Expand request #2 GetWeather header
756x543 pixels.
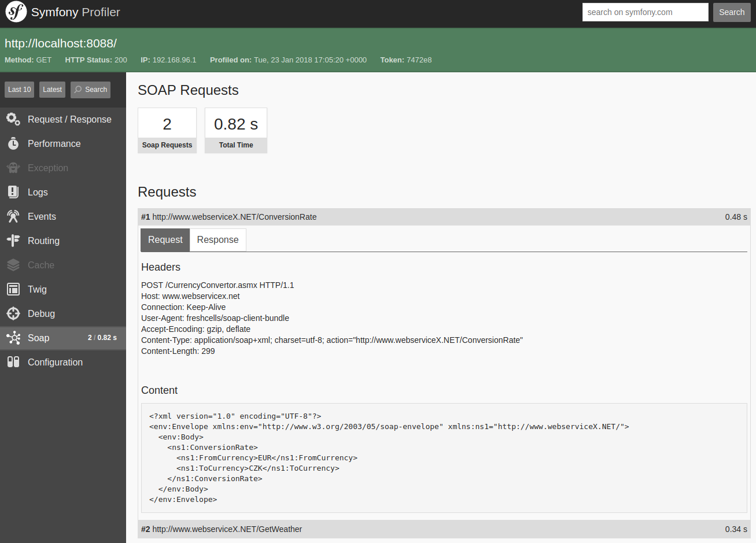point(444,529)
